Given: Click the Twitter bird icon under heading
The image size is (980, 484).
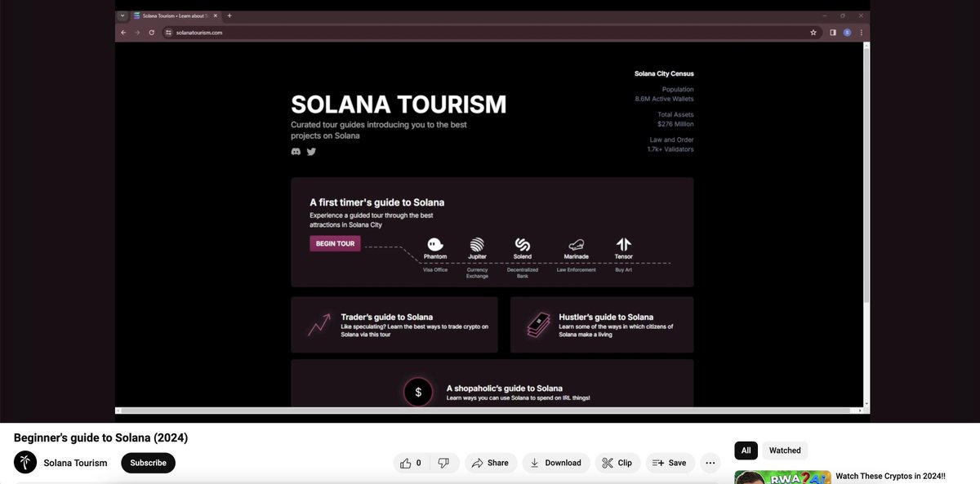Looking at the screenshot, I should point(311,152).
